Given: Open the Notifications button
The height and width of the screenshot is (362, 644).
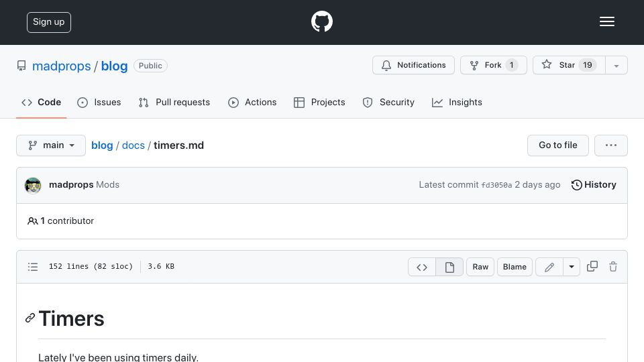Looking at the screenshot, I should 413,65.
